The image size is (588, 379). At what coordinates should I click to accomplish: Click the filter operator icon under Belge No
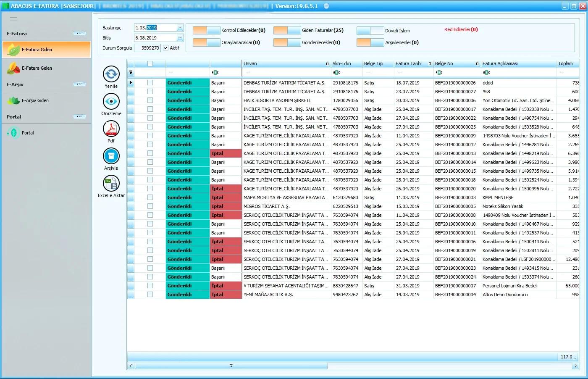tap(439, 72)
